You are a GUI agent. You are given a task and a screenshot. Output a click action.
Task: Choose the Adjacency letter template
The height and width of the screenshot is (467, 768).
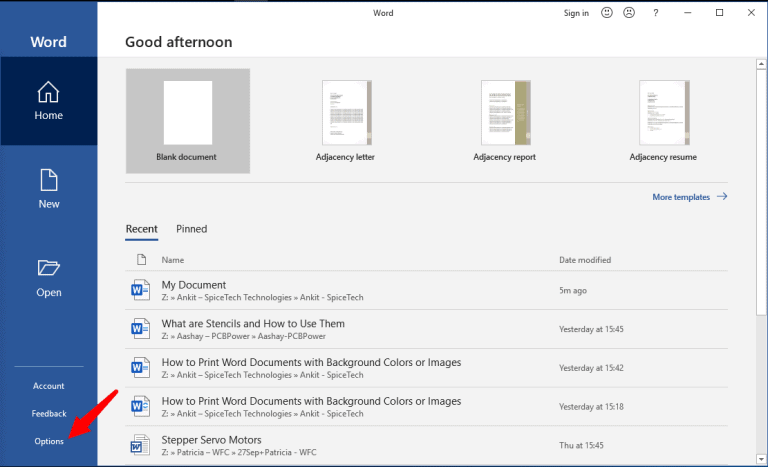pos(346,121)
